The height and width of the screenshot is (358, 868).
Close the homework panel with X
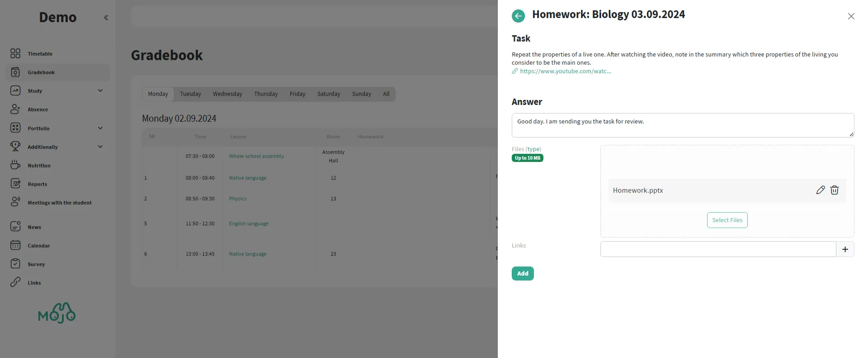pos(851,16)
